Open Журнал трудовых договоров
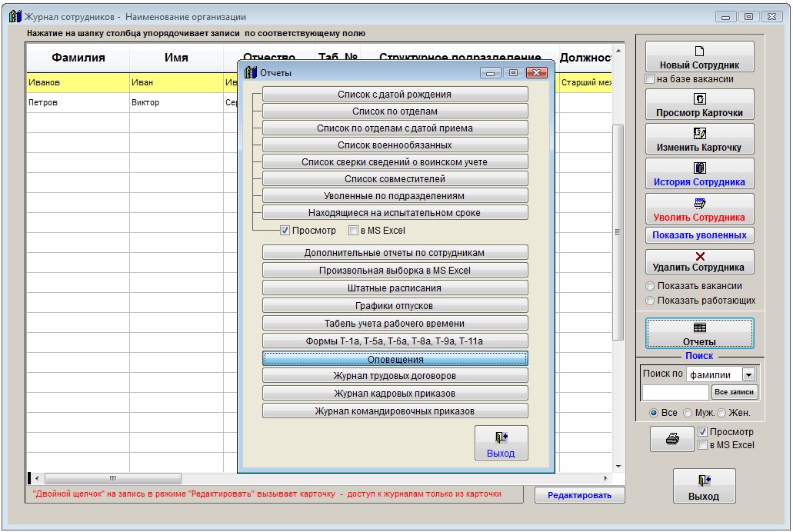 pyautogui.click(x=395, y=376)
